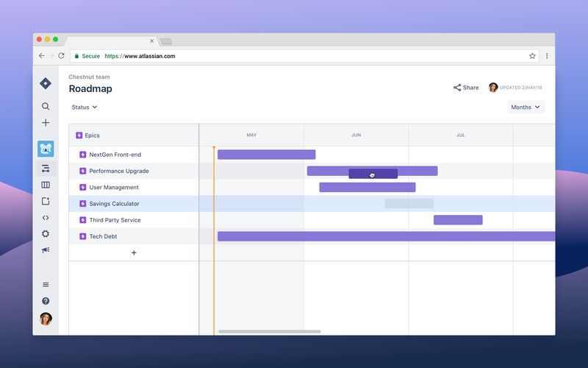Bookmark page with the star icon

coord(532,56)
